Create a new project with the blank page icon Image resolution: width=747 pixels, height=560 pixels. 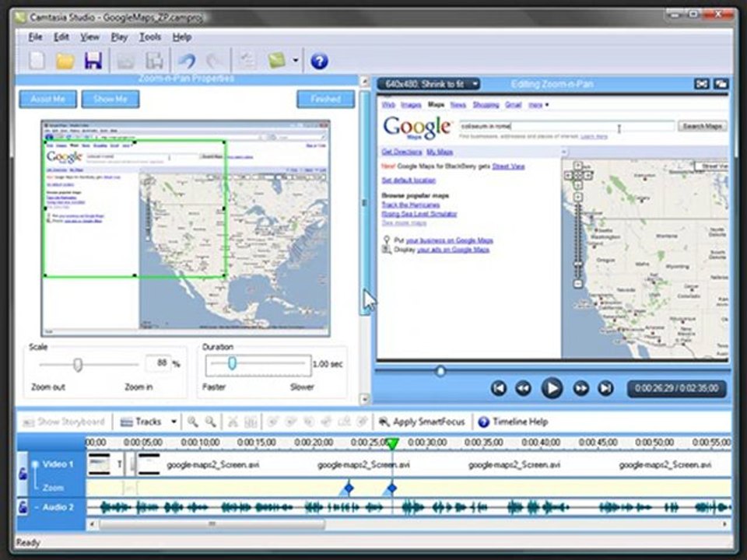click(x=37, y=61)
